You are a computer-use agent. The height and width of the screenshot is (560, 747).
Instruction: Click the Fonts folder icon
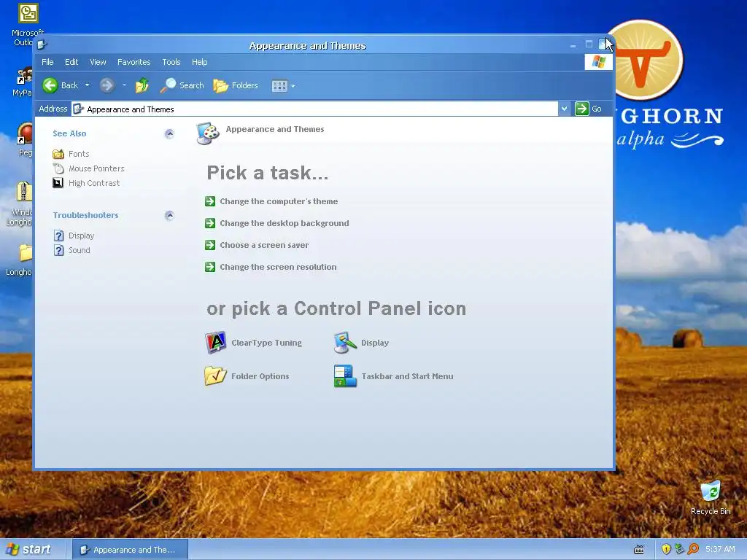(x=58, y=154)
